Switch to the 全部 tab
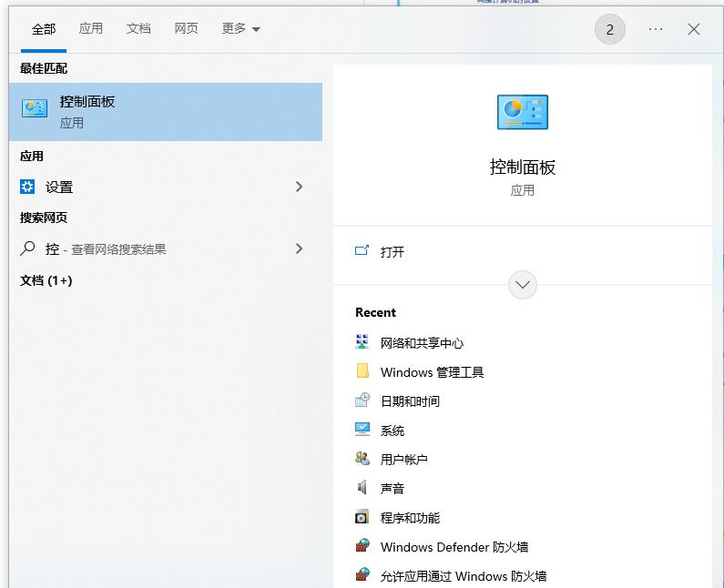This screenshot has width=724, height=588. point(44,29)
